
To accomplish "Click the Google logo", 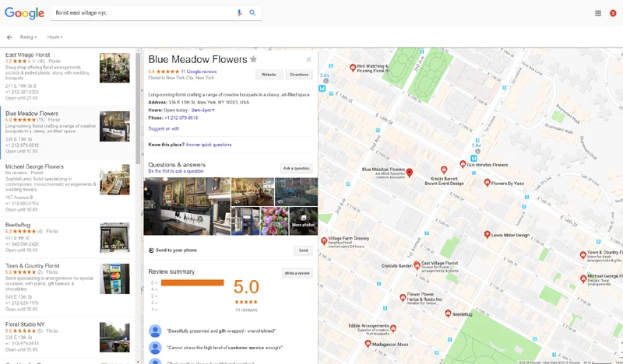I will point(24,12).
